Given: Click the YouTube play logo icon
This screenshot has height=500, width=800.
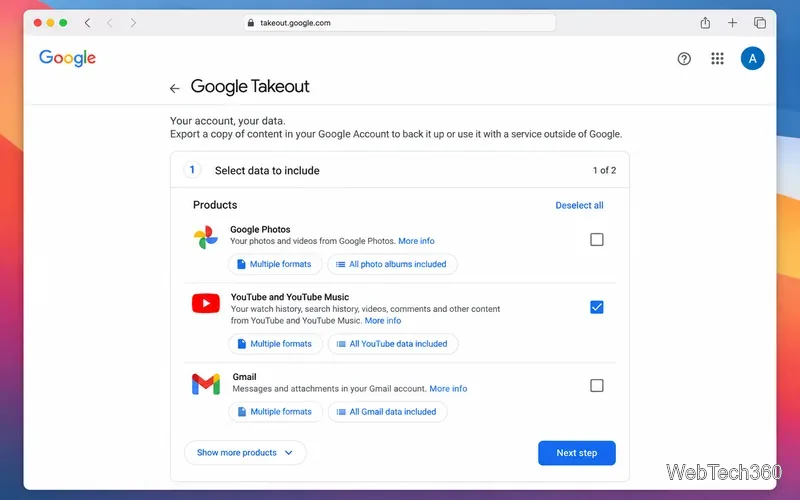Looking at the screenshot, I should (x=206, y=303).
